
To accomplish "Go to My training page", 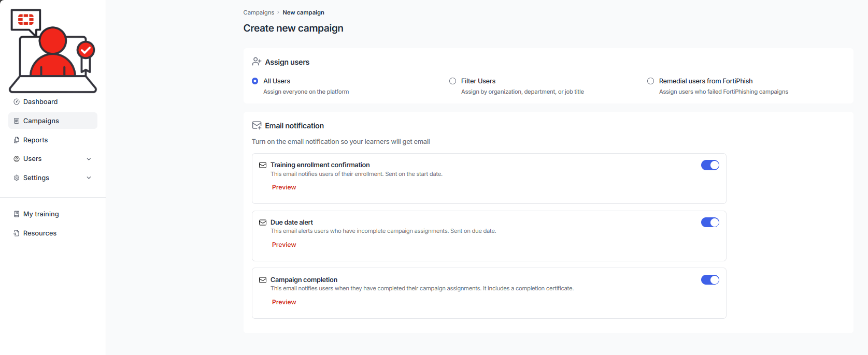I will [53, 214].
